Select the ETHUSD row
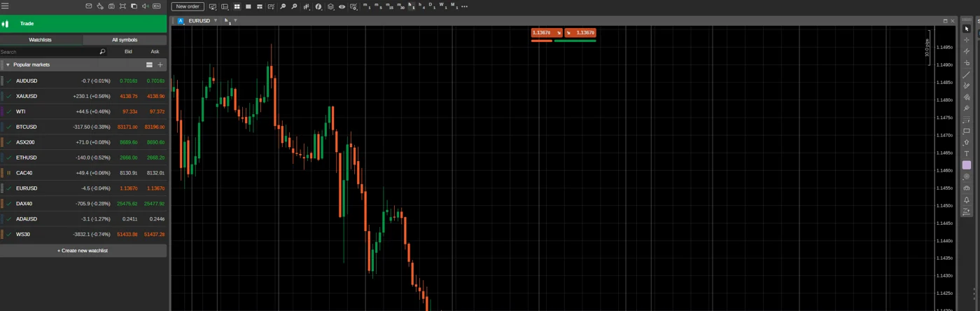The image size is (980, 311). pos(83,158)
